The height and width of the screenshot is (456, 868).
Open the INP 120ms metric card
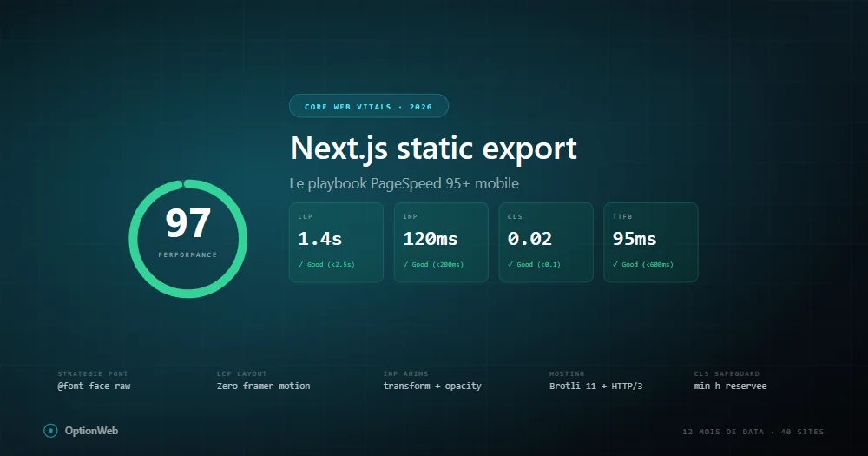(441, 242)
